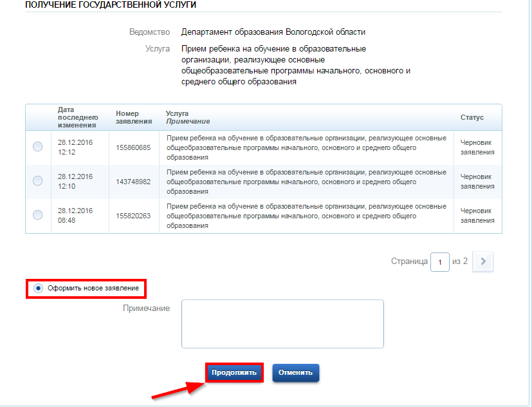This screenshot has height=407, width=532.
Task: Click the 'Номер заявления' column header
Action: pos(134,117)
